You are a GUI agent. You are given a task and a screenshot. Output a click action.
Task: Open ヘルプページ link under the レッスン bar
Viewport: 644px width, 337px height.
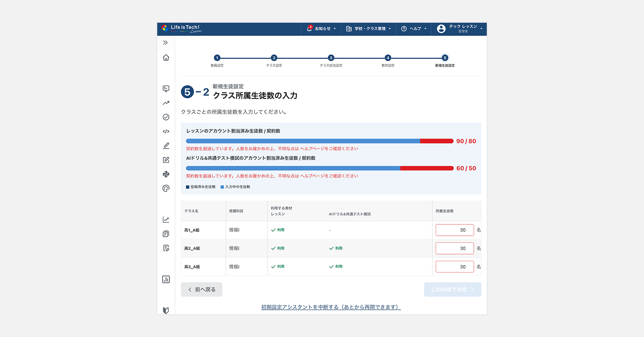[x=313, y=149]
